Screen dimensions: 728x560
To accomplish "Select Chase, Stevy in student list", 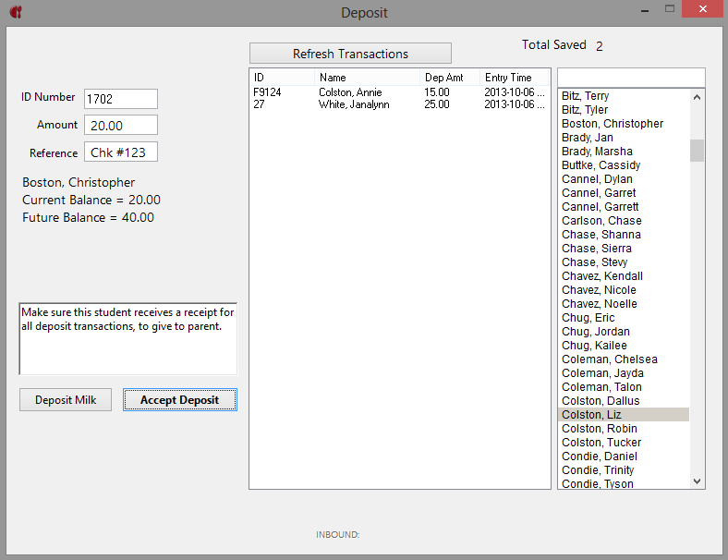I will tap(623, 262).
